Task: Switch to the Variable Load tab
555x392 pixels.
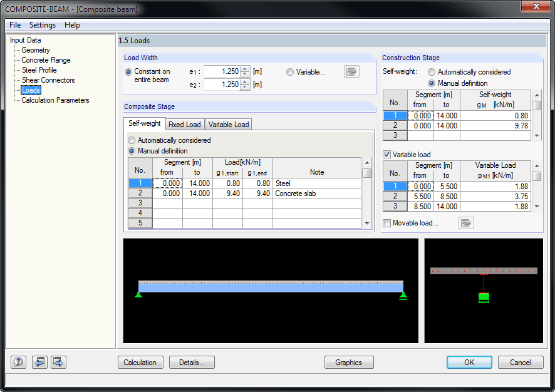Action: point(229,125)
